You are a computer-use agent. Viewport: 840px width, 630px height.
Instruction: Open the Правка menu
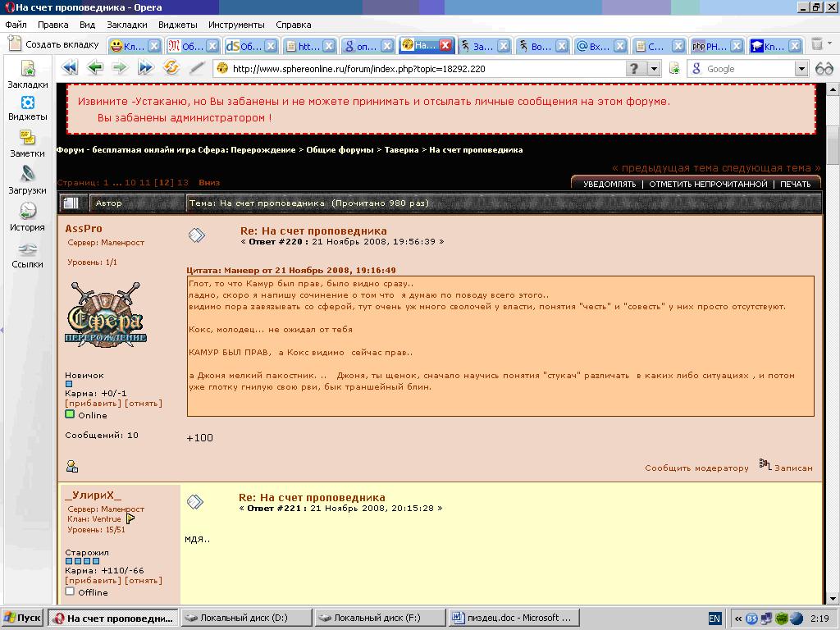click(53, 25)
